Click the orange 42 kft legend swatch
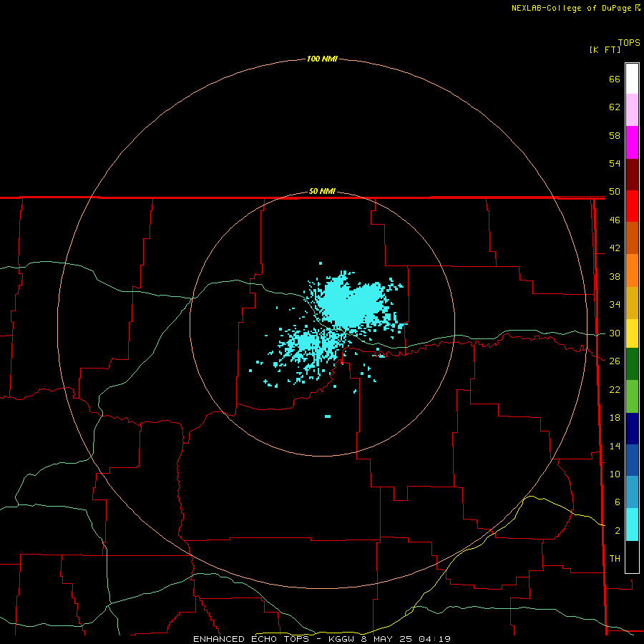Image resolution: width=644 pixels, height=644 pixels. coord(632,270)
